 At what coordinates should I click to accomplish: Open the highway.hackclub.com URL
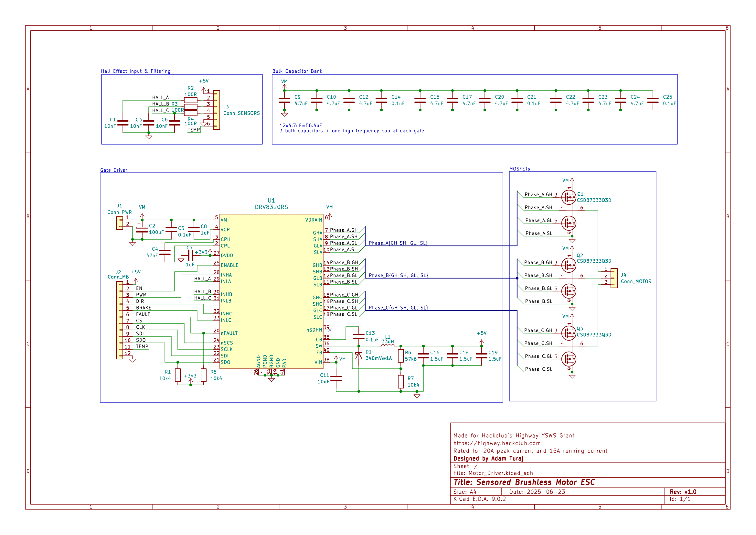pos(497,443)
